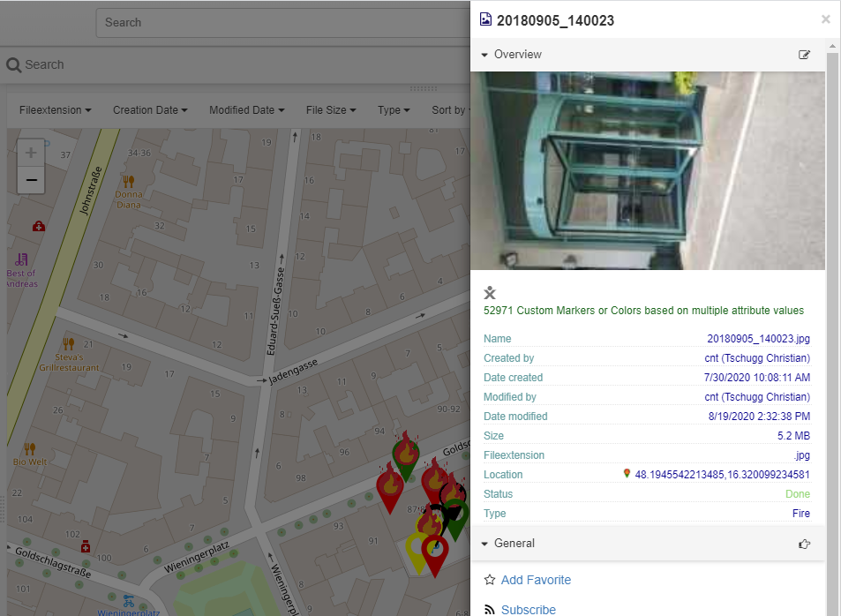Click the RSS icon next to Subscribe
This screenshot has width=841, height=616.
tap(490, 610)
